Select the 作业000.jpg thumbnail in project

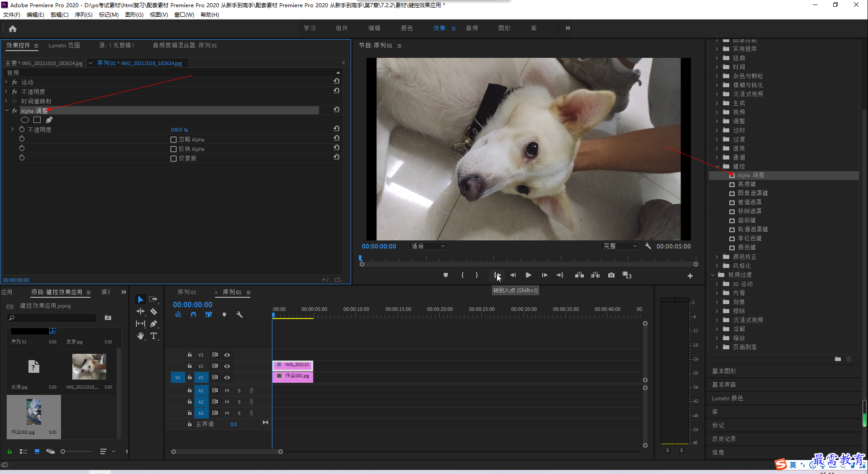click(x=34, y=412)
